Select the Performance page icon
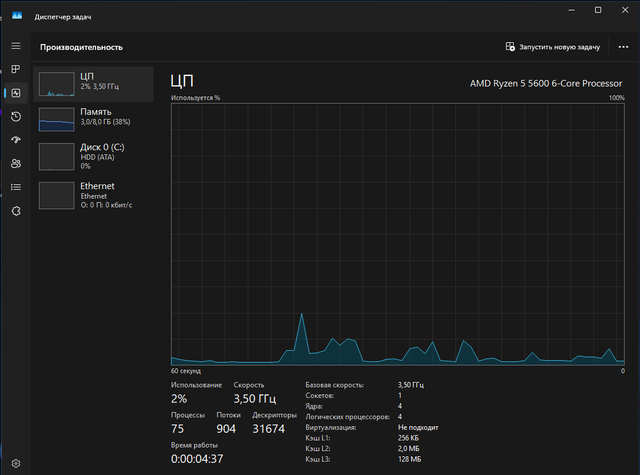 pyautogui.click(x=16, y=93)
